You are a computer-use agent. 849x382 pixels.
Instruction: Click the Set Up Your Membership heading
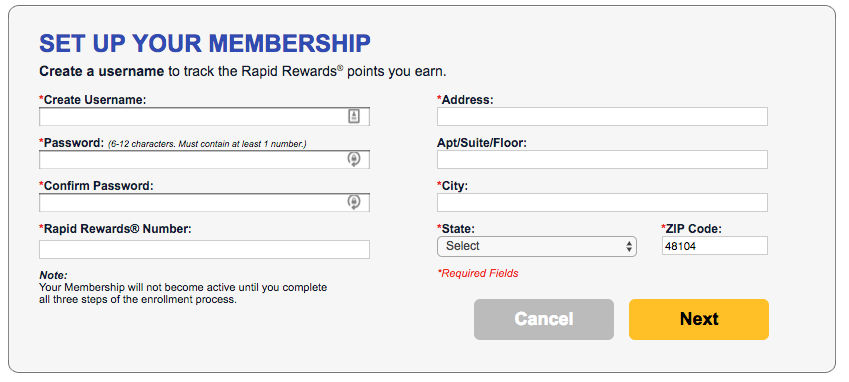point(205,44)
